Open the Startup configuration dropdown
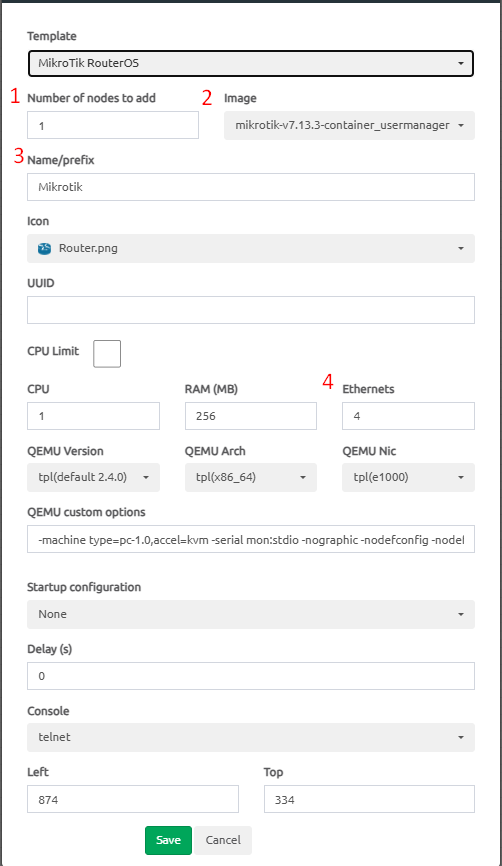This screenshot has width=502, height=866. [x=251, y=614]
